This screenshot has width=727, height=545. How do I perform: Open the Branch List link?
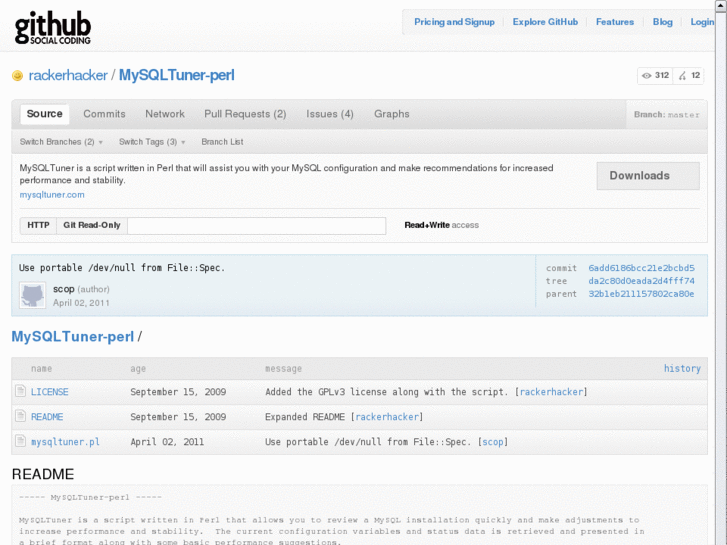pyautogui.click(x=222, y=142)
